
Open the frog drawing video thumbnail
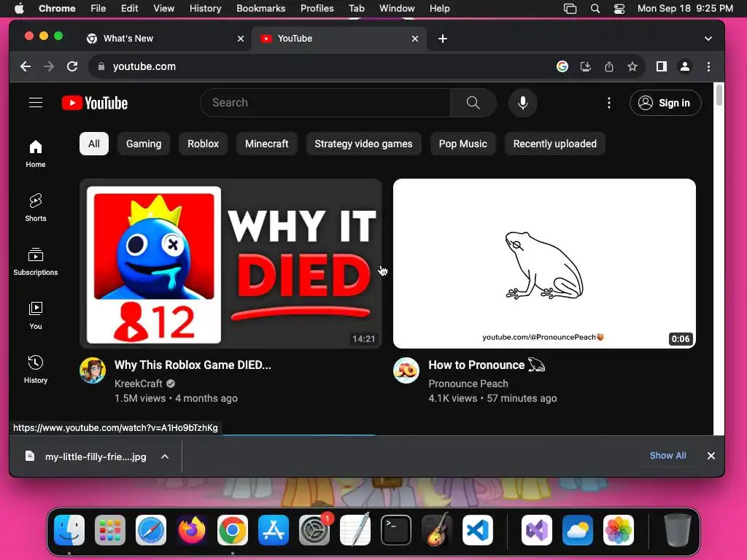coord(544,263)
